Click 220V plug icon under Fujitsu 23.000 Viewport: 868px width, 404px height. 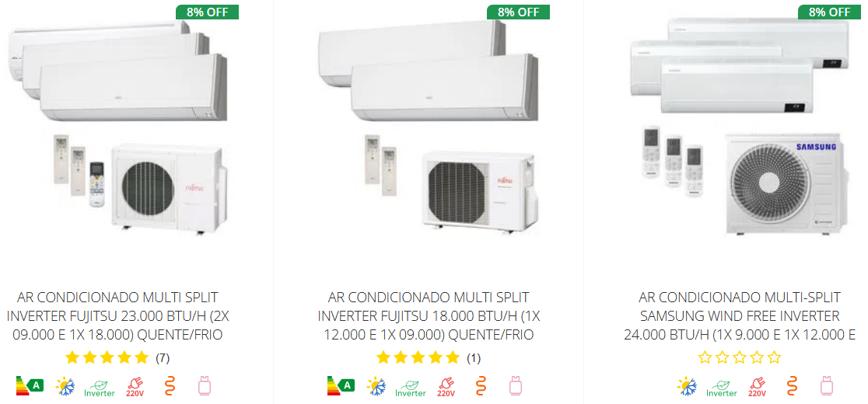[x=135, y=388]
